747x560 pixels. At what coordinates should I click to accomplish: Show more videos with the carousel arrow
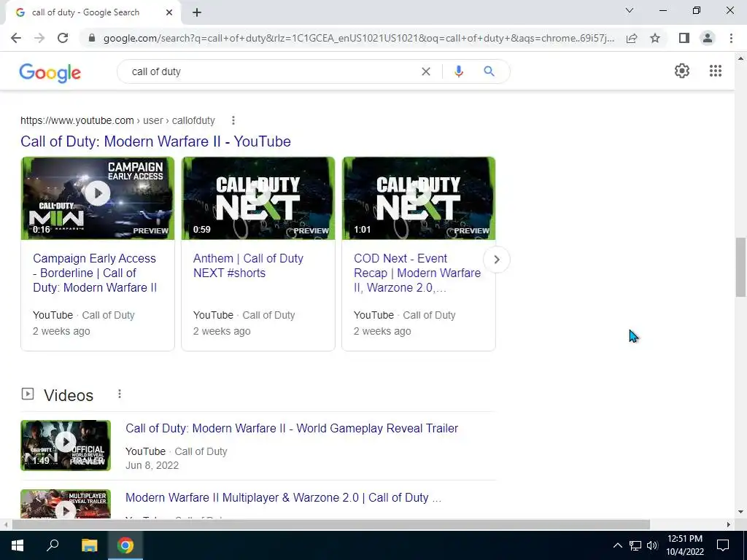point(496,260)
